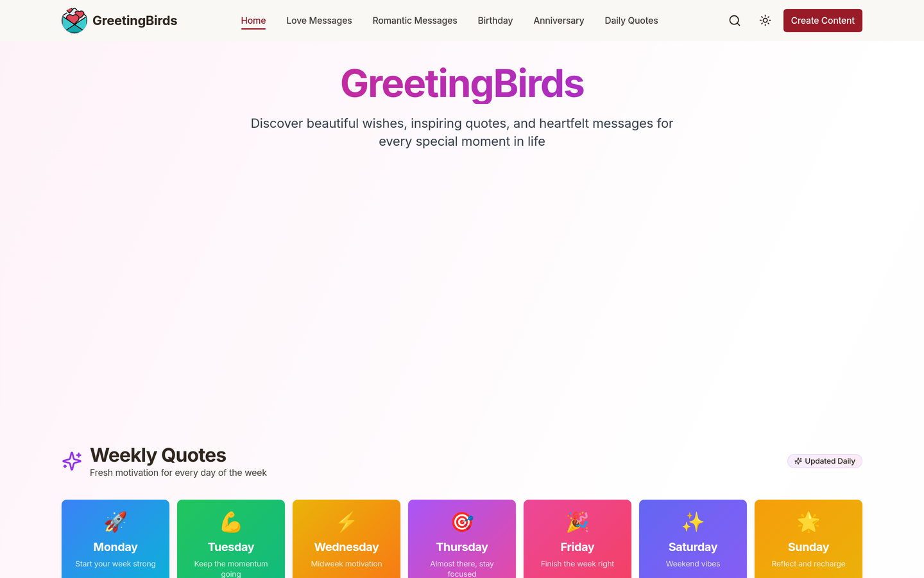Open the Thursday card title
This screenshot has width=924, height=578.
[462, 547]
